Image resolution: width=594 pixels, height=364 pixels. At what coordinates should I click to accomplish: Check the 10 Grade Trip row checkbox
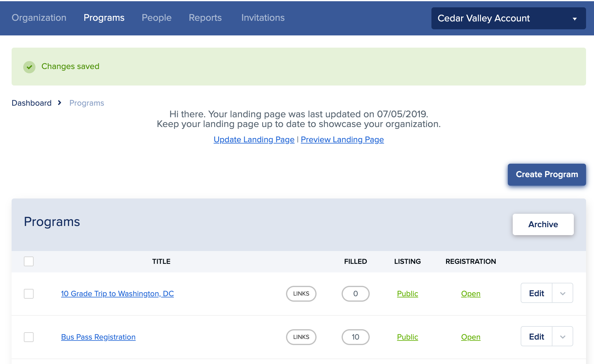[29, 294]
